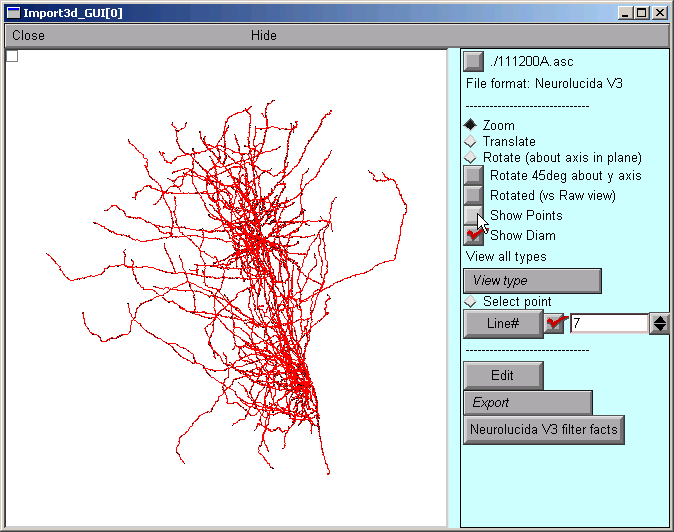Enable the Select point radio option
The image size is (674, 532).
point(470,301)
